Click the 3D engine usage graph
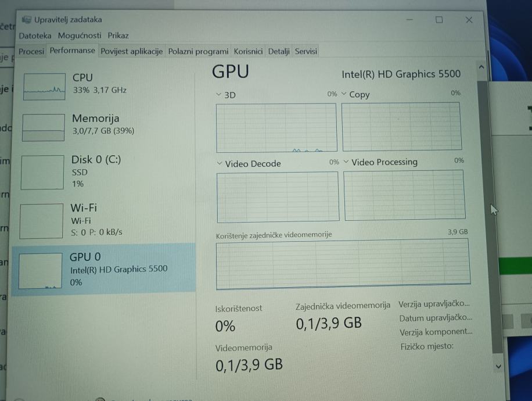 point(276,128)
